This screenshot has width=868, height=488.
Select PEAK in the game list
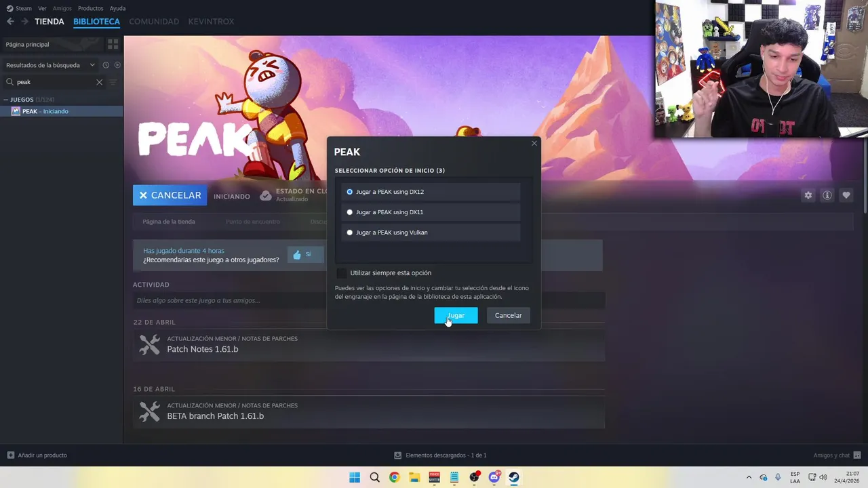point(62,111)
